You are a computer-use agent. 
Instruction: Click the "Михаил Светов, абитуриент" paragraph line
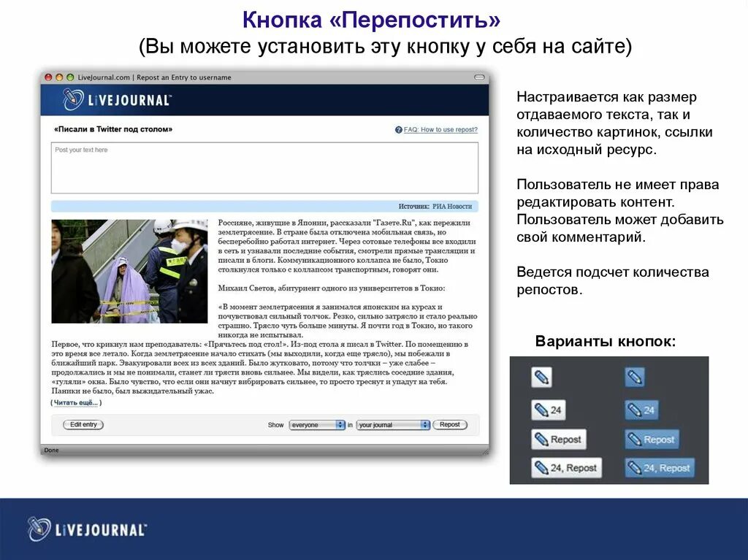[331, 288]
